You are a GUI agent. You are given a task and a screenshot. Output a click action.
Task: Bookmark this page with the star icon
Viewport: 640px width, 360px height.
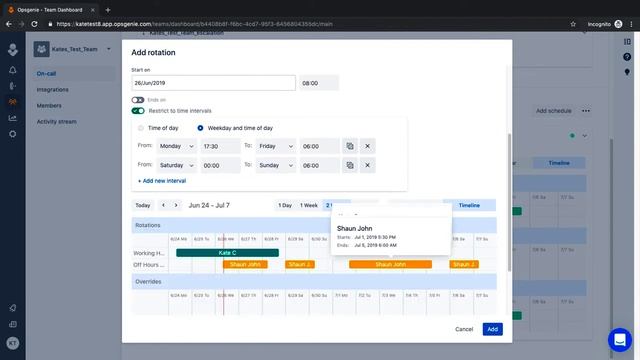(573, 24)
